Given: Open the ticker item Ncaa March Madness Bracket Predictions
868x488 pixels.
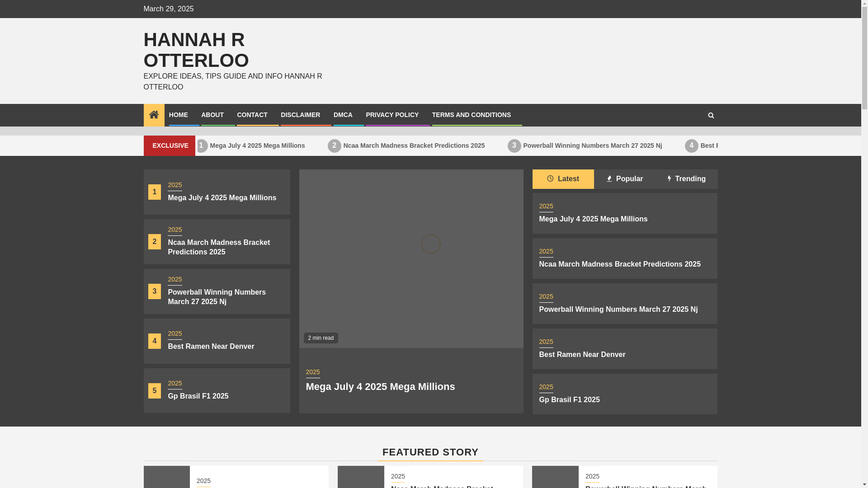Looking at the screenshot, I should tap(414, 145).
